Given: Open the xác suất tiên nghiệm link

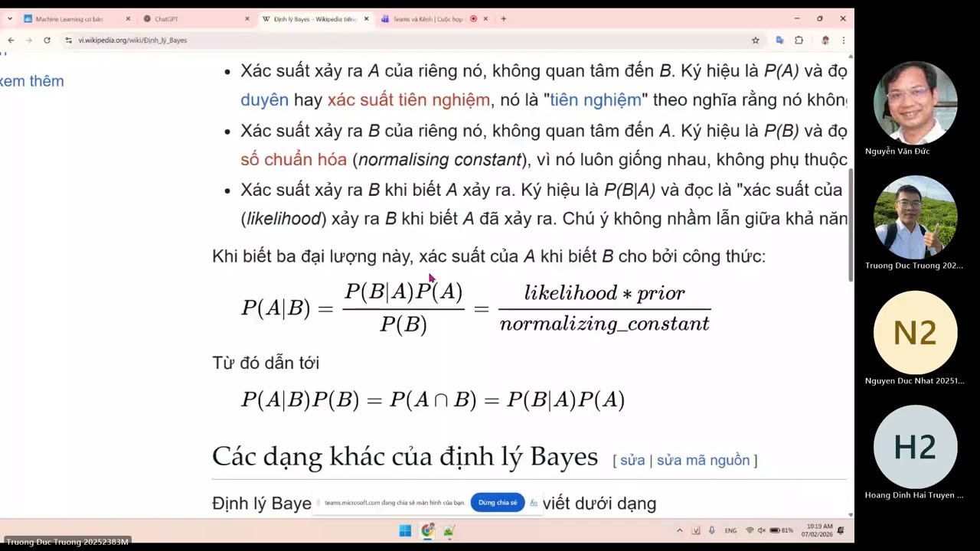Looking at the screenshot, I should pyautogui.click(x=408, y=100).
